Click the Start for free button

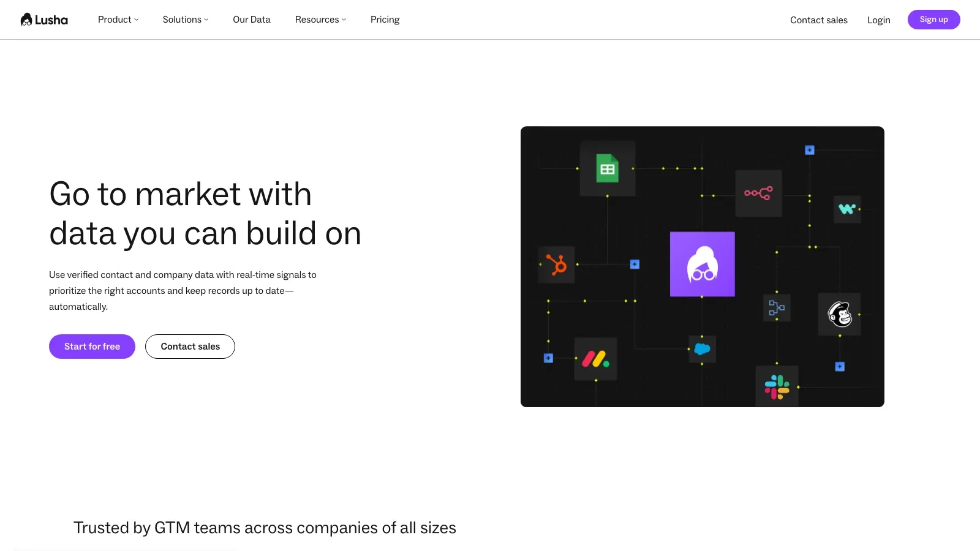pos(92,347)
